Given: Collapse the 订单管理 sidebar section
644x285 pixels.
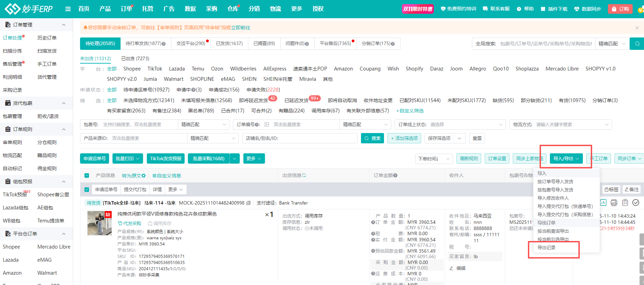Looking at the screenshot, I should tap(64, 25).
